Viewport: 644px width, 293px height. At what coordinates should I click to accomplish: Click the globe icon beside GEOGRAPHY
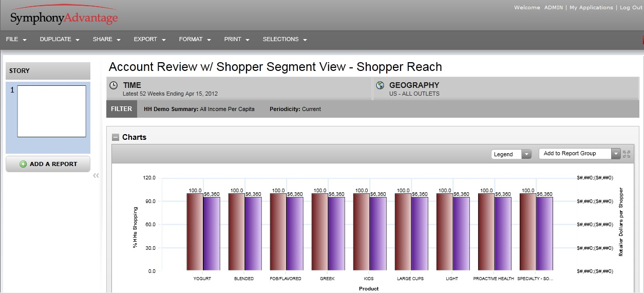(380, 85)
